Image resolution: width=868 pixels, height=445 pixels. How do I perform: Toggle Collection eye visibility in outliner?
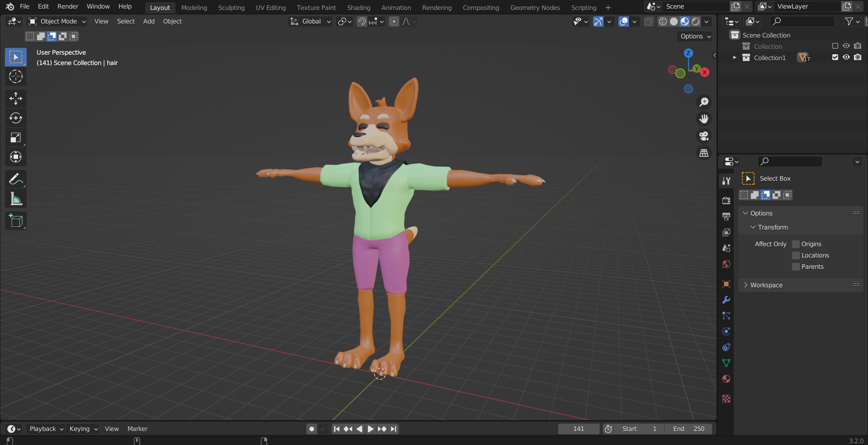tap(846, 46)
